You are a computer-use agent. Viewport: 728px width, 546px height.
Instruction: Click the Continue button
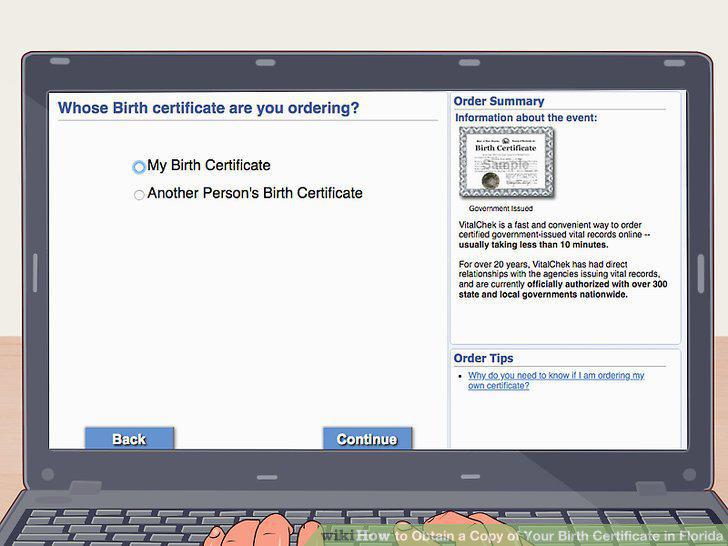point(367,439)
